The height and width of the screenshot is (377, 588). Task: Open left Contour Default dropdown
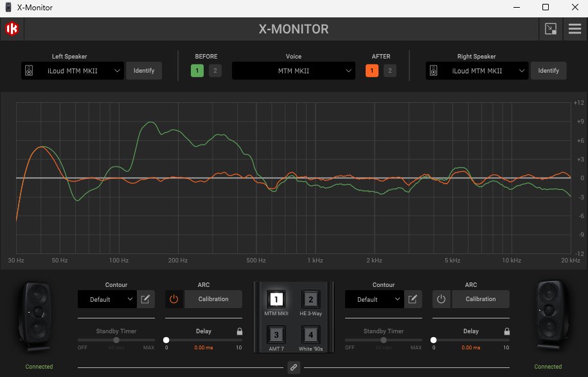pyautogui.click(x=107, y=299)
